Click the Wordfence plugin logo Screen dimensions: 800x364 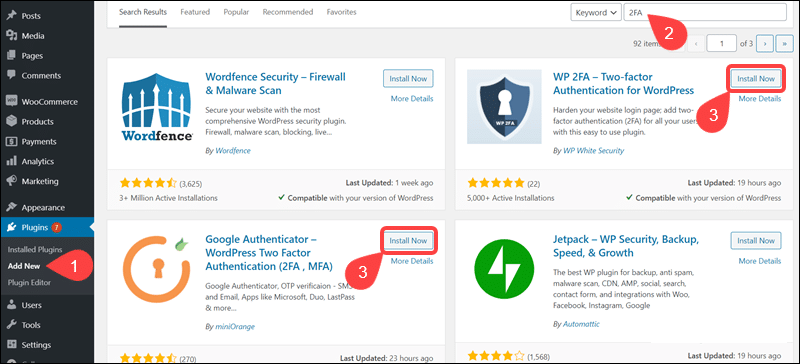click(158, 107)
